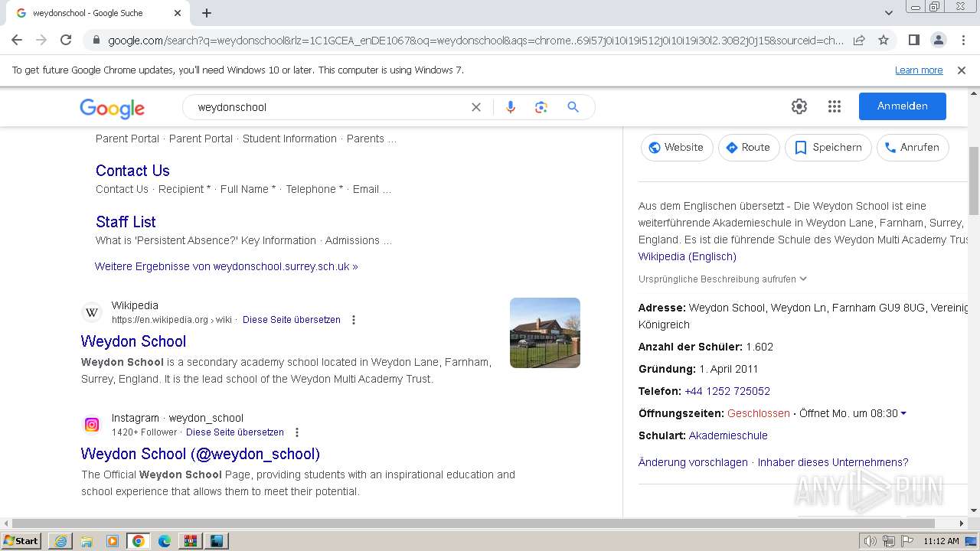The image size is (980, 551).
Task: Click the Wikipedia favicon beside result
Action: pos(92,312)
